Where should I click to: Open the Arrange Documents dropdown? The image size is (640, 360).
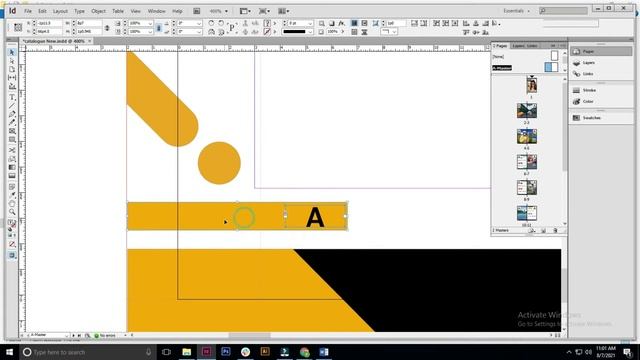(x=284, y=11)
